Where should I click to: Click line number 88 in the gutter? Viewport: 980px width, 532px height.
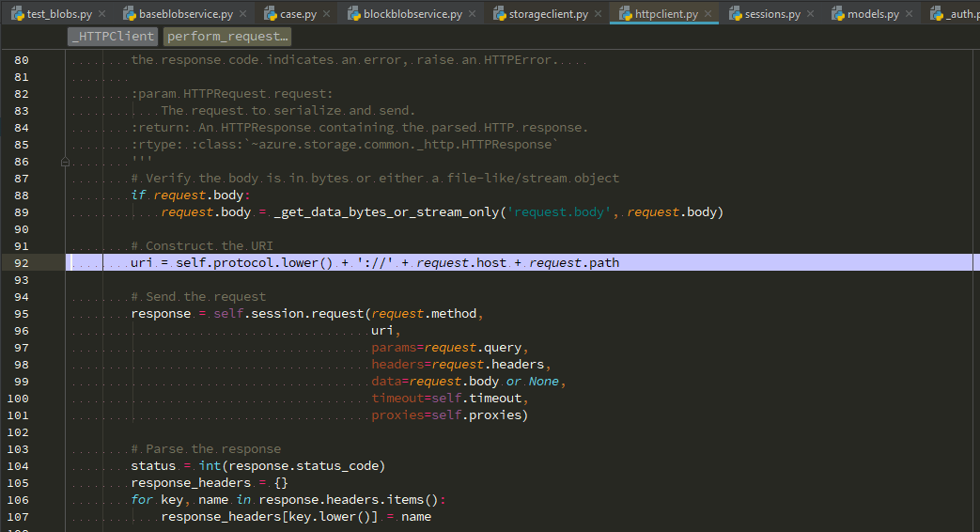[x=22, y=196]
